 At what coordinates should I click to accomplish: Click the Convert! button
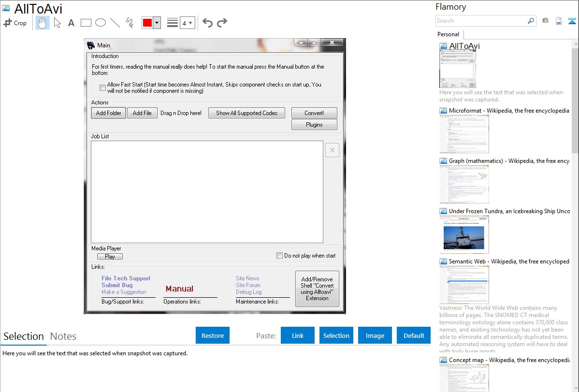click(x=314, y=113)
